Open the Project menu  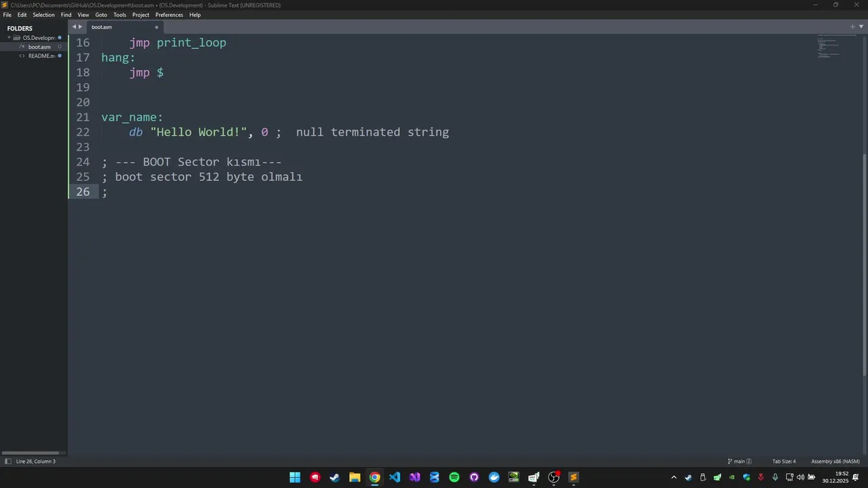point(140,15)
